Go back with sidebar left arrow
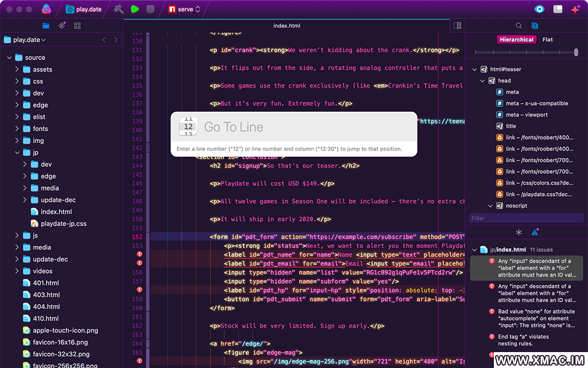The height and width of the screenshot is (368, 588). click(104, 40)
